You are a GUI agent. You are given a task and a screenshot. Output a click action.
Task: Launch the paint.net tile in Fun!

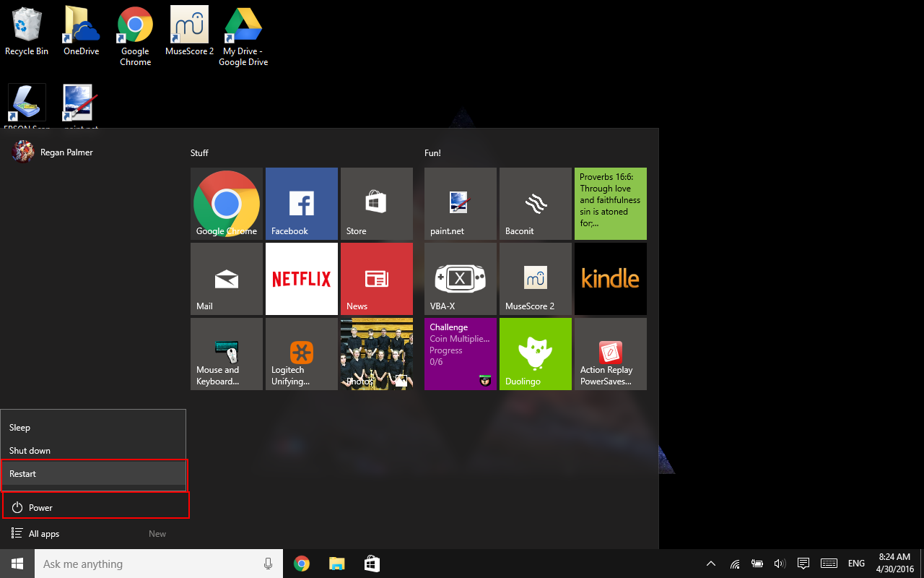point(461,204)
